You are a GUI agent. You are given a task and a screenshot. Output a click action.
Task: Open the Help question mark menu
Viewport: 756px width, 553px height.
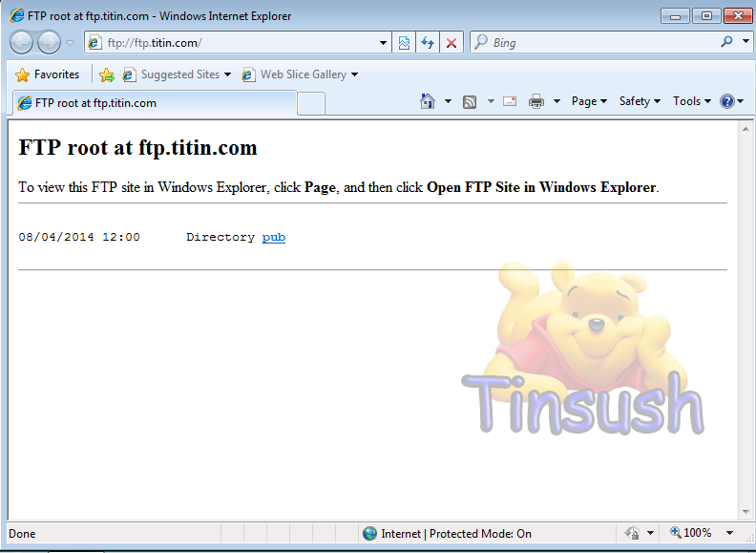click(732, 101)
